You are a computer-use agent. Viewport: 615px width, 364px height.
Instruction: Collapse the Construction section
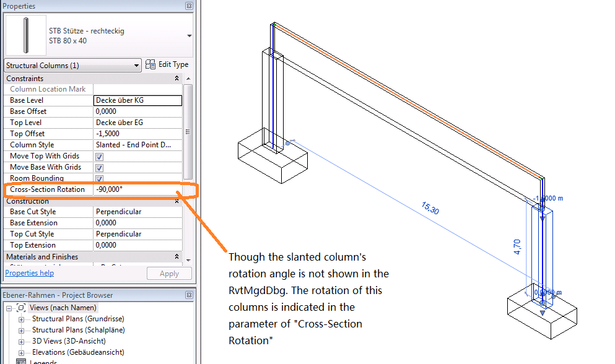point(177,200)
